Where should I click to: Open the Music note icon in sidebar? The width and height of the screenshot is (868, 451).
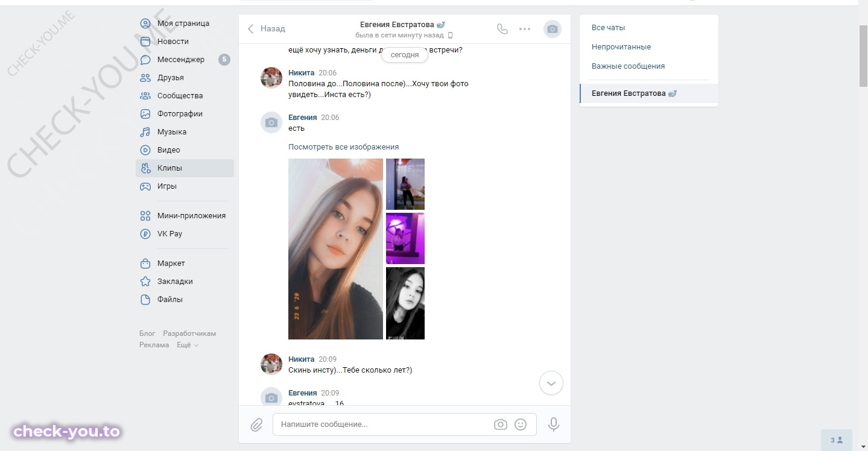point(145,132)
